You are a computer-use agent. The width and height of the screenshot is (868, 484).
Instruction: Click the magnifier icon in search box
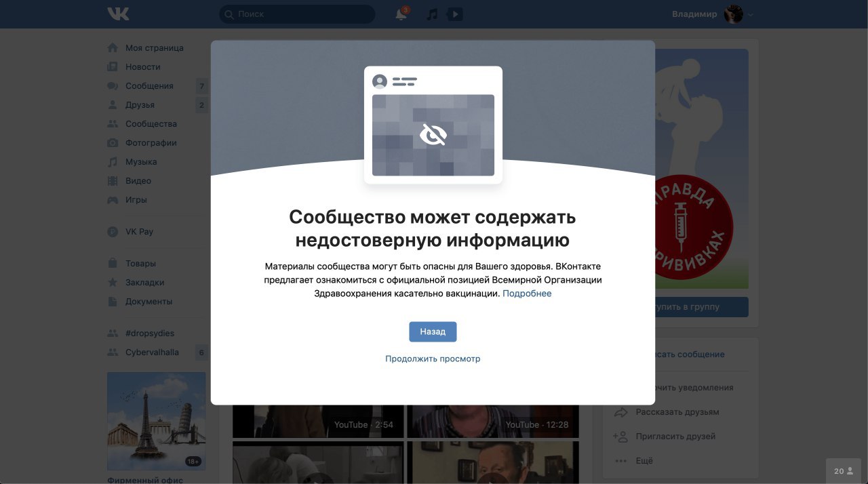(229, 14)
